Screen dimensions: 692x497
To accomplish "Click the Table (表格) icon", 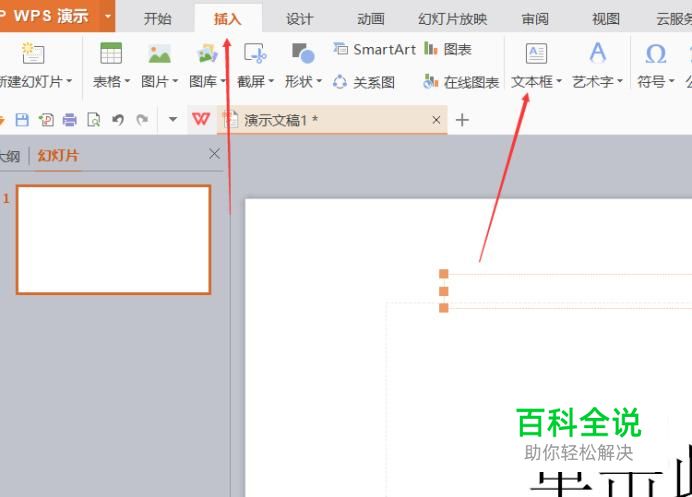I will pyautogui.click(x=111, y=54).
